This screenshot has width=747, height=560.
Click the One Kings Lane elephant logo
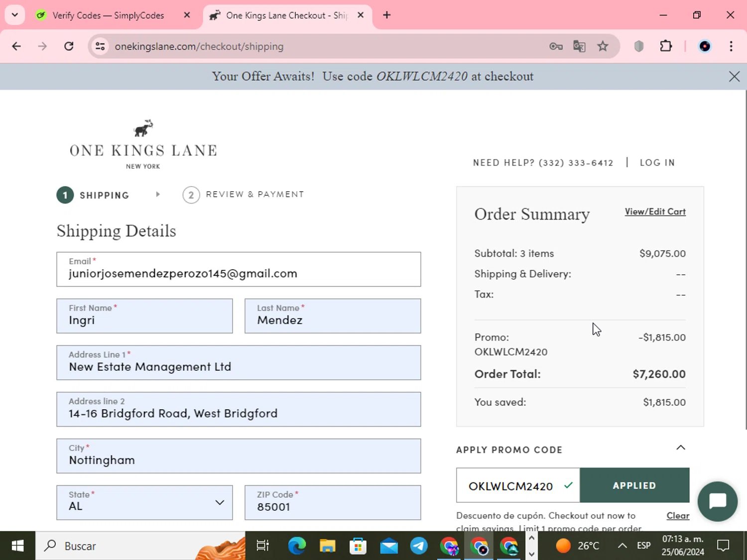coord(143,144)
